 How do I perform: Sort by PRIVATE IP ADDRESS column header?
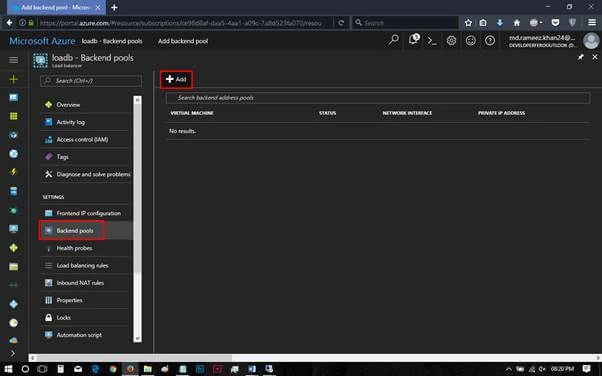point(501,113)
